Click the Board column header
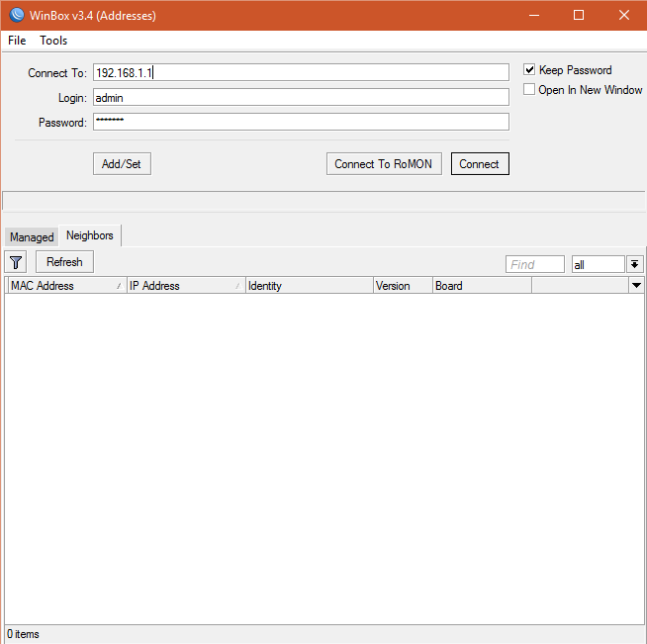 (482, 286)
